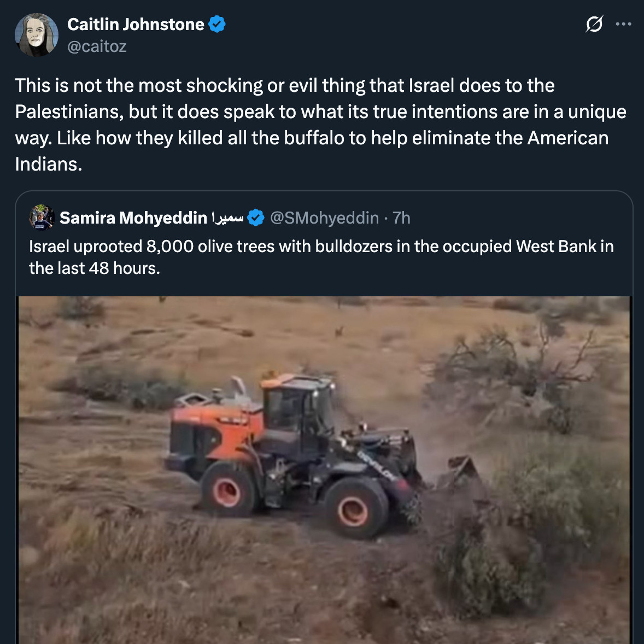Open Caitlin Johnstone's profile avatar

tap(37, 35)
